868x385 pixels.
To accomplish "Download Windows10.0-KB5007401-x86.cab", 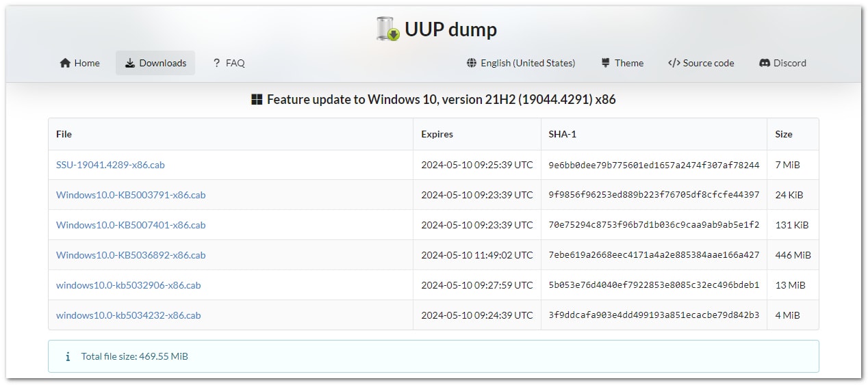I will tap(131, 225).
